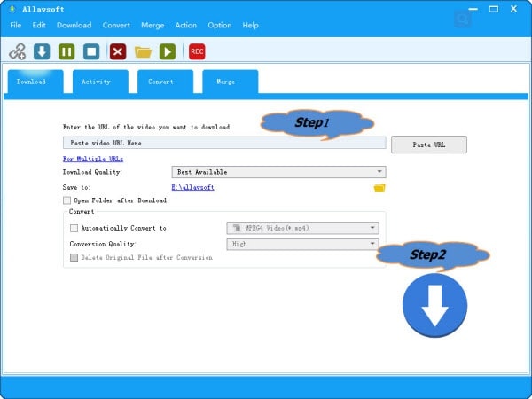Click the large round blue download button
Screen dimensions: 532x399
pyautogui.click(x=434, y=305)
